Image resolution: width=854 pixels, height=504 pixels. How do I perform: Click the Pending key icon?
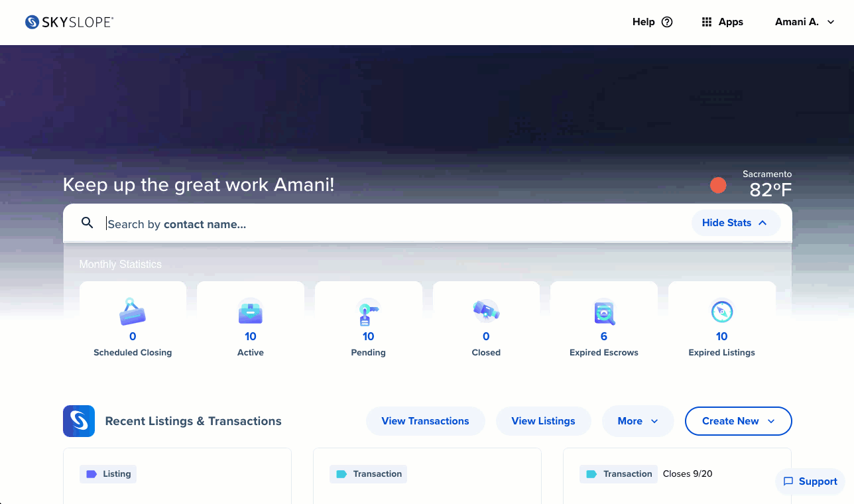(x=368, y=312)
